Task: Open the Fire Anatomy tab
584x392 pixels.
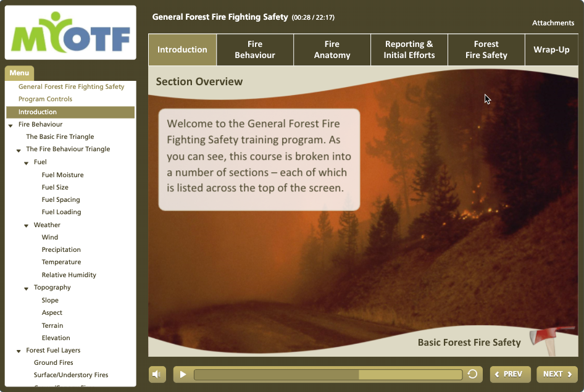Action: click(332, 49)
